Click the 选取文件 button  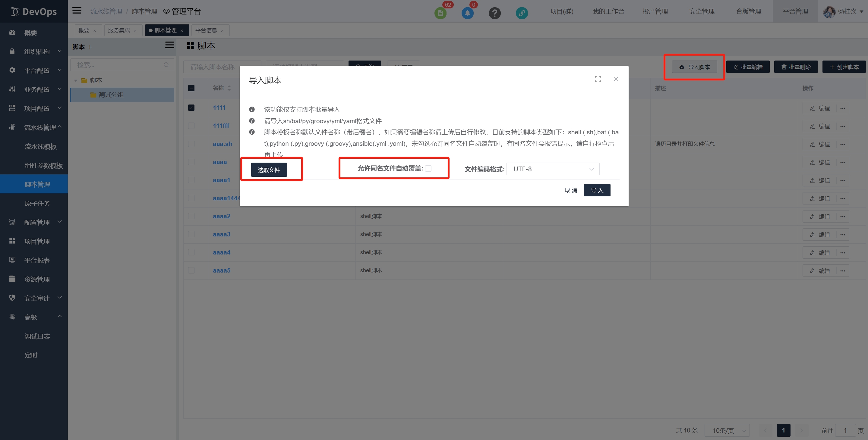pos(269,170)
